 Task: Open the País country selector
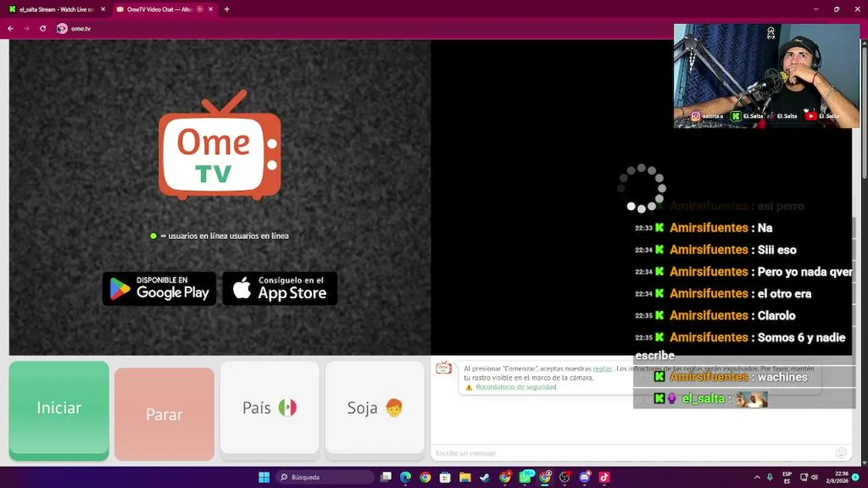[x=270, y=407]
